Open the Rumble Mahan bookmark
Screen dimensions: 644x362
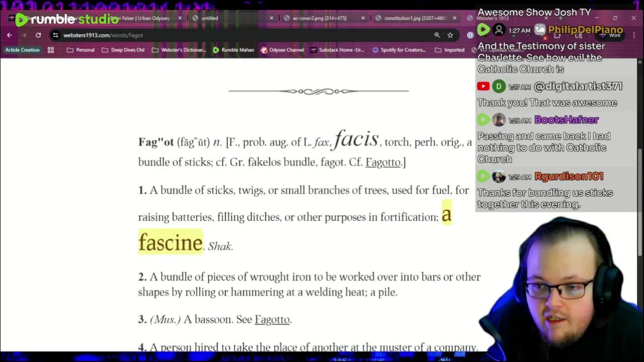click(233, 50)
